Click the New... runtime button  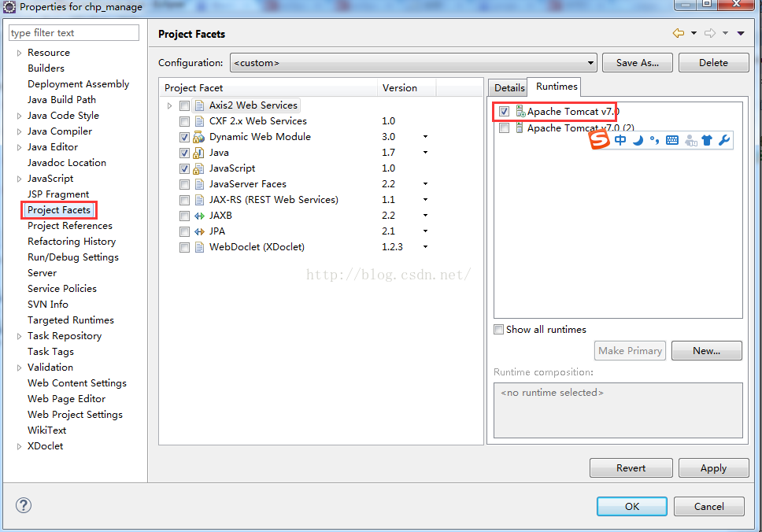point(707,351)
